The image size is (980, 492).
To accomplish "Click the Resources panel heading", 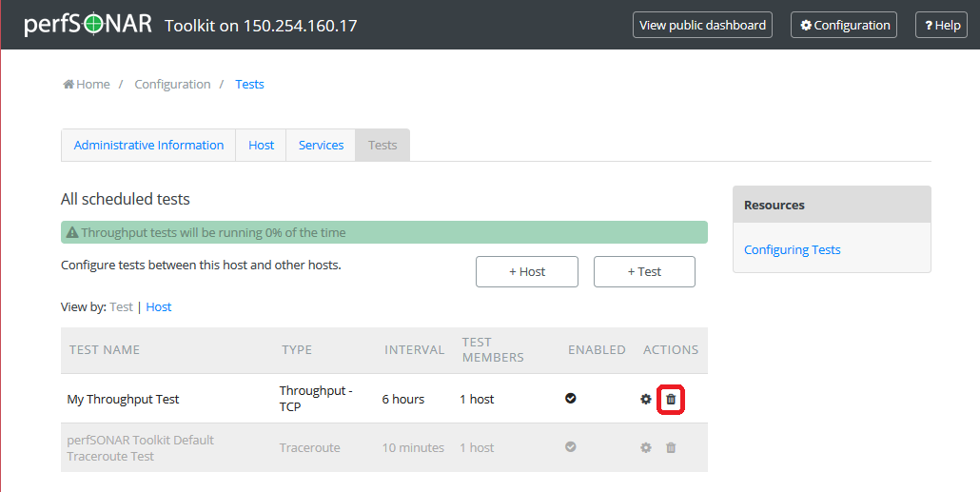I will coord(832,205).
